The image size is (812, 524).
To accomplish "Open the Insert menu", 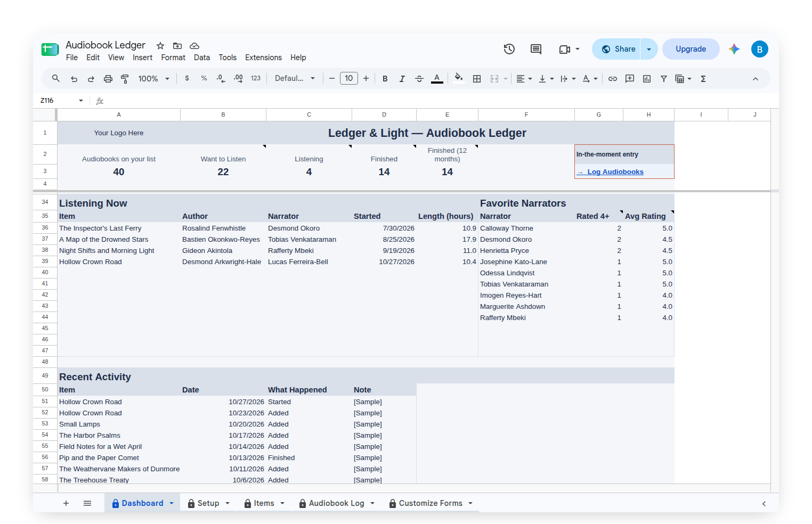I will coord(142,58).
